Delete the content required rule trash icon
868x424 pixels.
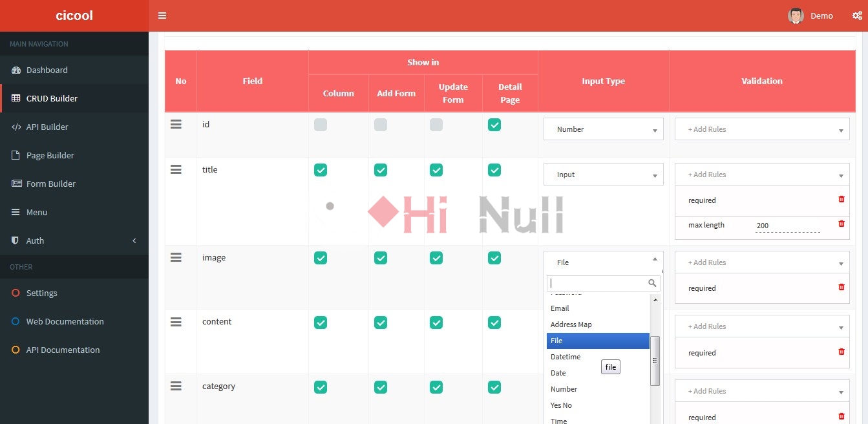[x=841, y=352]
